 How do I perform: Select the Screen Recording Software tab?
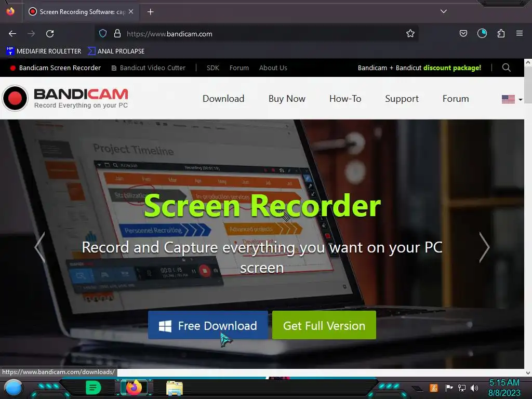81,12
